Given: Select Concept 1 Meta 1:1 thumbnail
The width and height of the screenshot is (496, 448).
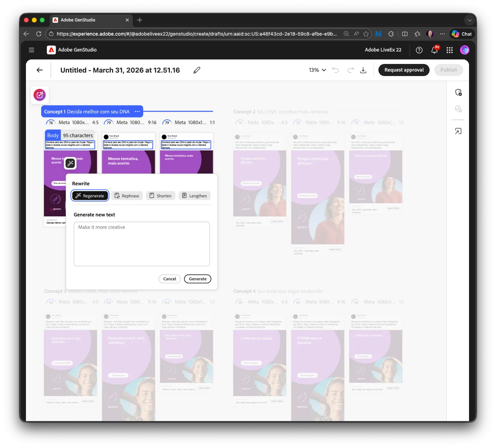Looking at the screenshot, I should coord(186,154).
